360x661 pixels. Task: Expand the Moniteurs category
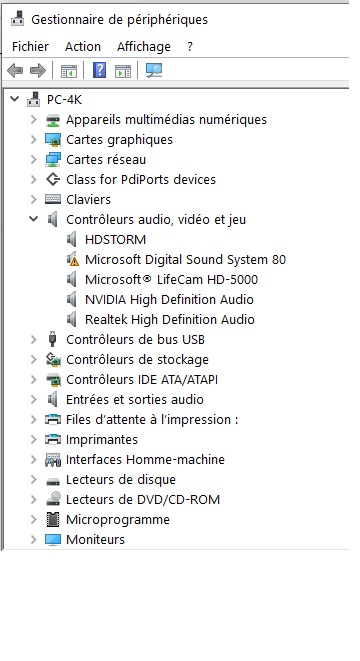(34, 539)
